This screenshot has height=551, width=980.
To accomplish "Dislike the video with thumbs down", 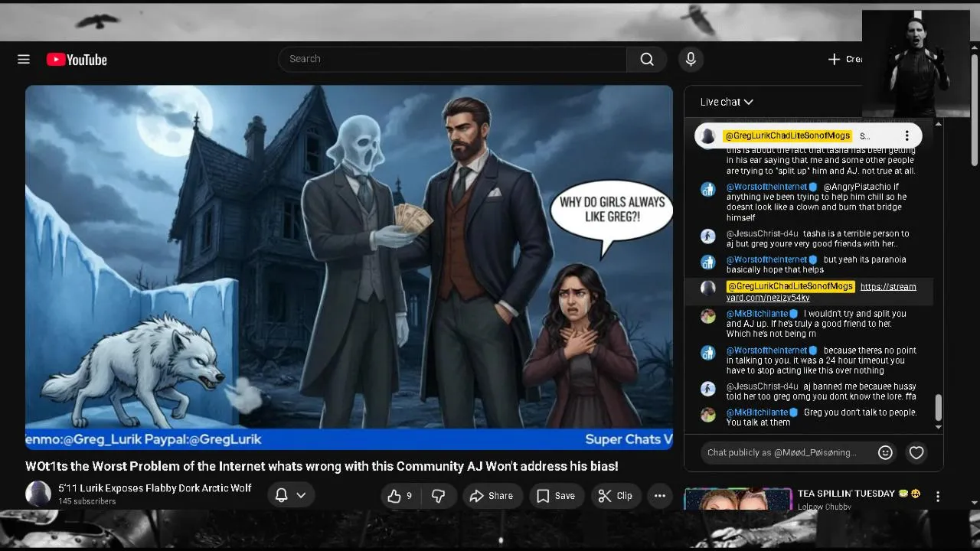I will pos(439,496).
